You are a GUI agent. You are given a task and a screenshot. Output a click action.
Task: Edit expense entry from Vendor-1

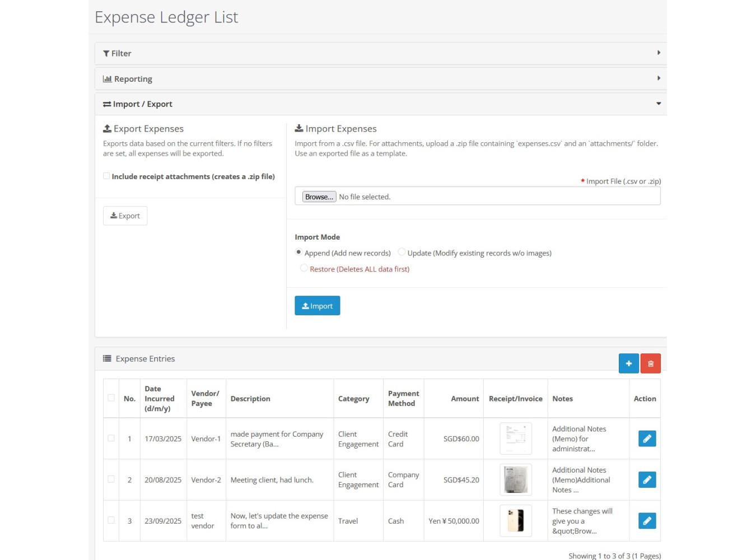(x=647, y=438)
